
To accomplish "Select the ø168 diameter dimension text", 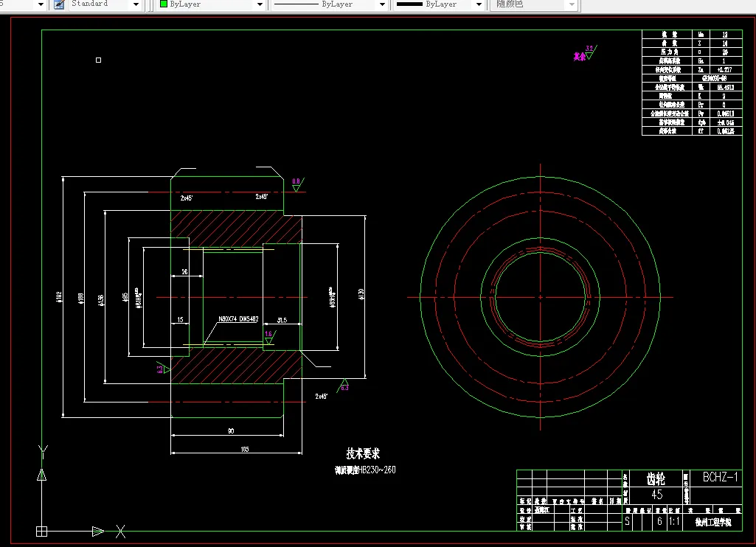I will pos(81,299).
